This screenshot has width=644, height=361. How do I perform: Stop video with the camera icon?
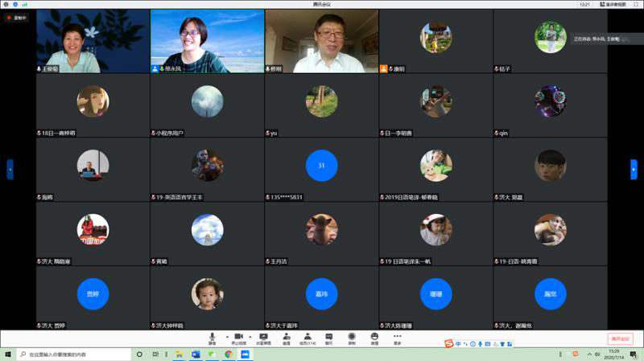point(238,337)
